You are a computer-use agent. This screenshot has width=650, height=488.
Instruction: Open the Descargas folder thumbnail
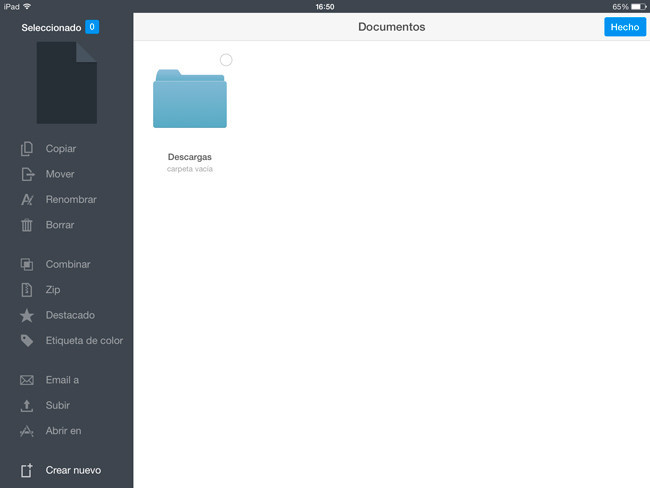point(189,99)
